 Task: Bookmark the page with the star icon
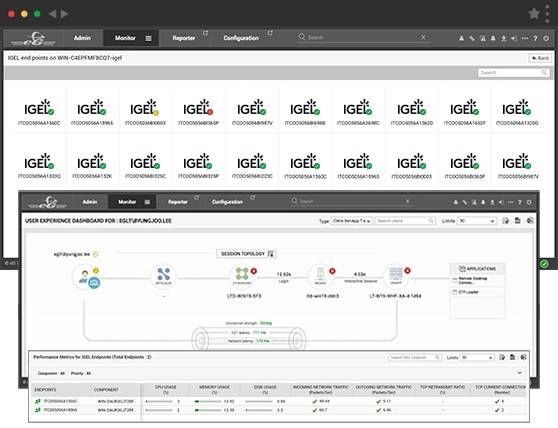tap(534, 14)
